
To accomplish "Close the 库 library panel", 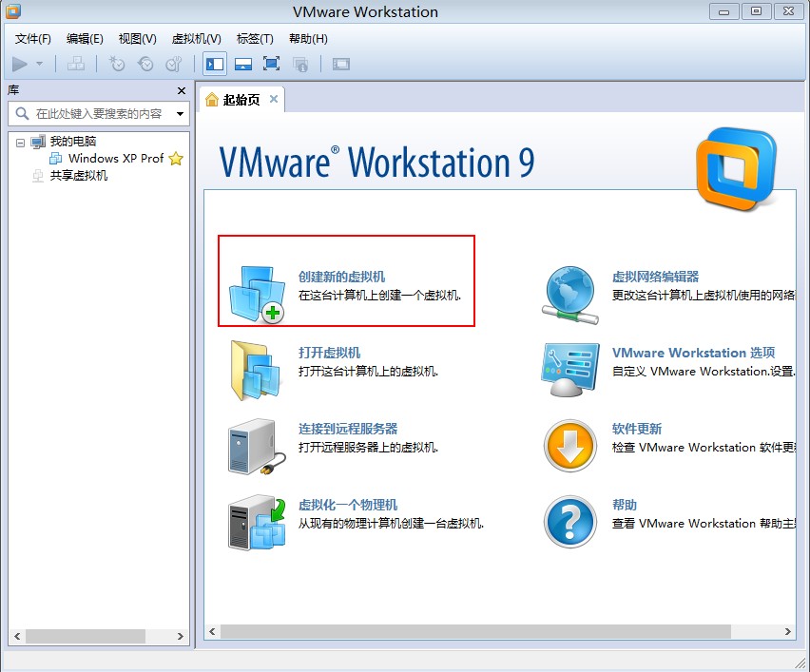I will (x=182, y=91).
